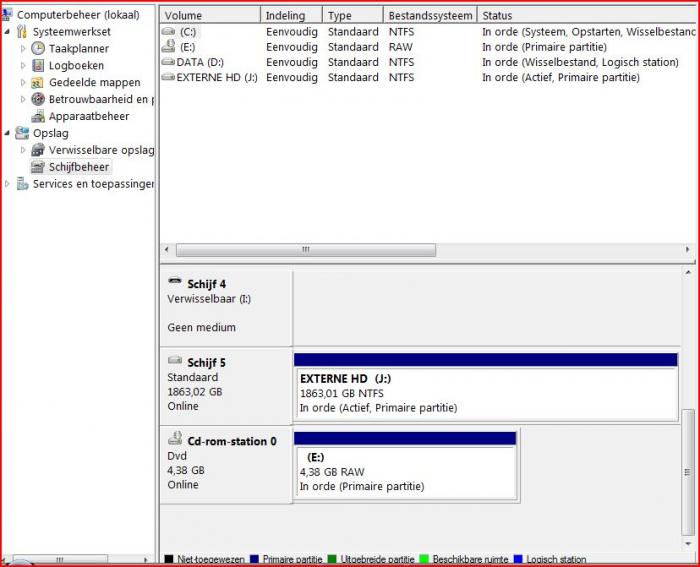Click the Schijf 5 disk icon
Image resolution: width=700 pixels, height=567 pixels.
[175, 360]
